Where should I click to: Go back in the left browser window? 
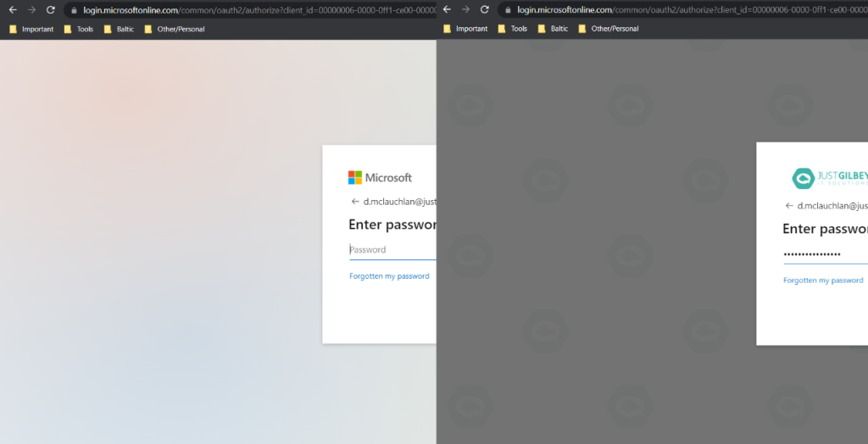(x=13, y=10)
